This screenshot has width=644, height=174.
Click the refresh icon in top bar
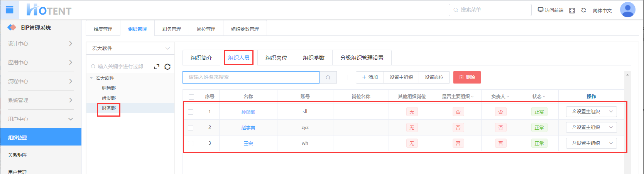coord(584,10)
